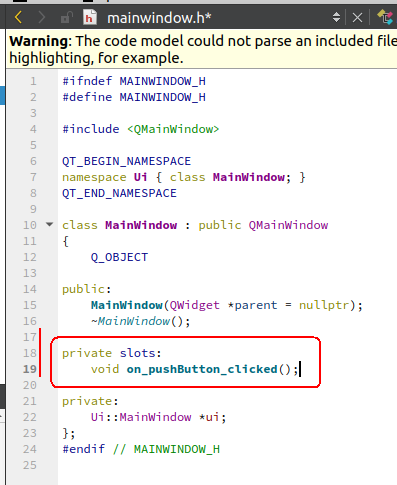The height and width of the screenshot is (485, 397).
Task: Collapse the class MainWindow fold arrow
Action: click(49, 224)
